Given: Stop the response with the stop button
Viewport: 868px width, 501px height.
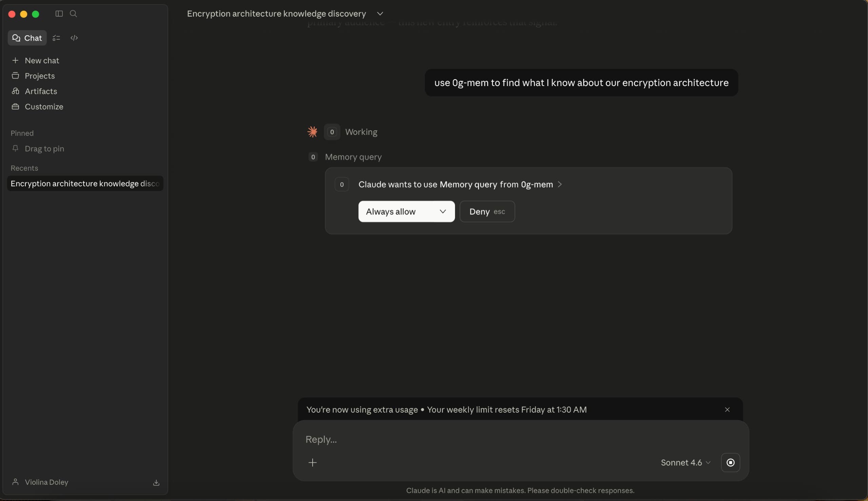Looking at the screenshot, I should point(730,463).
